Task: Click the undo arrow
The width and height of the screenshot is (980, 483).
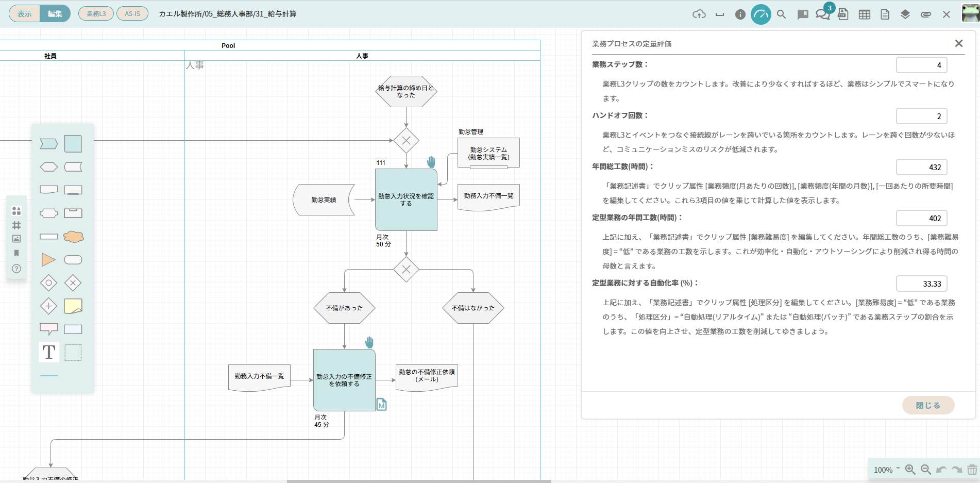Action: click(941, 470)
